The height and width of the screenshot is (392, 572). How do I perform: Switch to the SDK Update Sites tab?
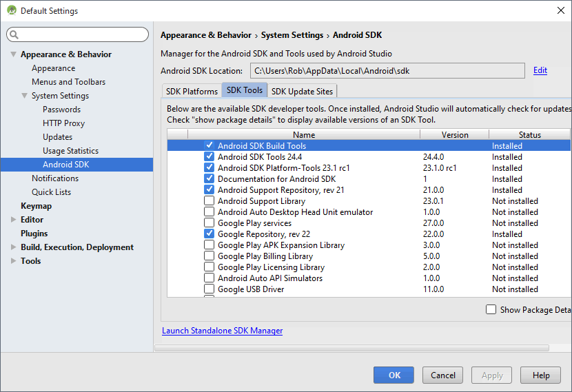[x=302, y=91]
